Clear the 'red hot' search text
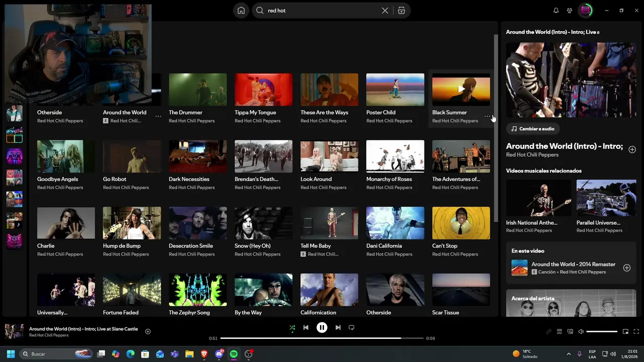Viewport: 644px width, 362px height. (x=385, y=11)
